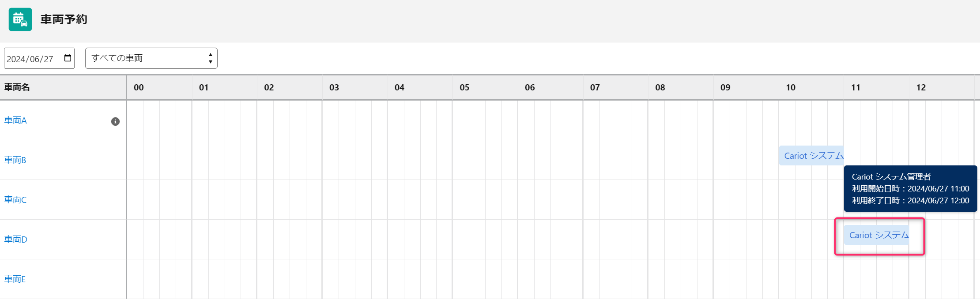Click the 2024/06/27 date input field
Viewport: 980px width, 307px height.
[x=39, y=58]
